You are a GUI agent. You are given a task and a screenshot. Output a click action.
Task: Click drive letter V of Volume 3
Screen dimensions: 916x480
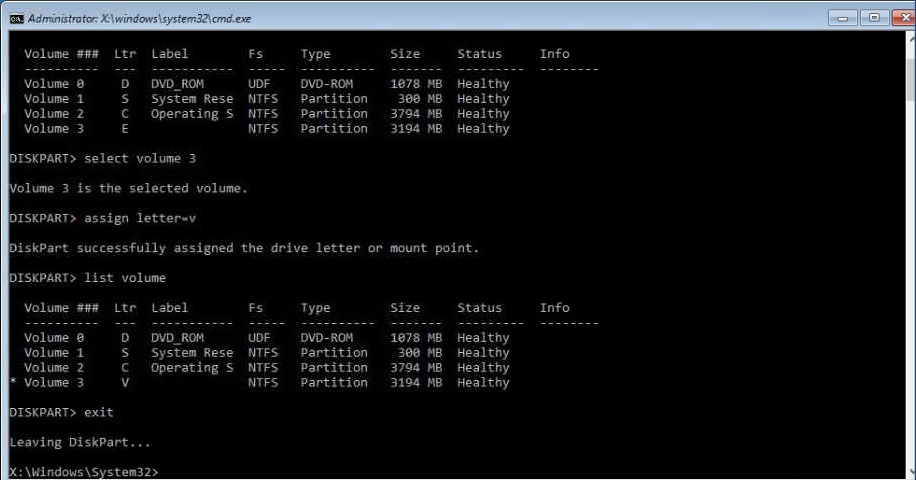(x=125, y=382)
